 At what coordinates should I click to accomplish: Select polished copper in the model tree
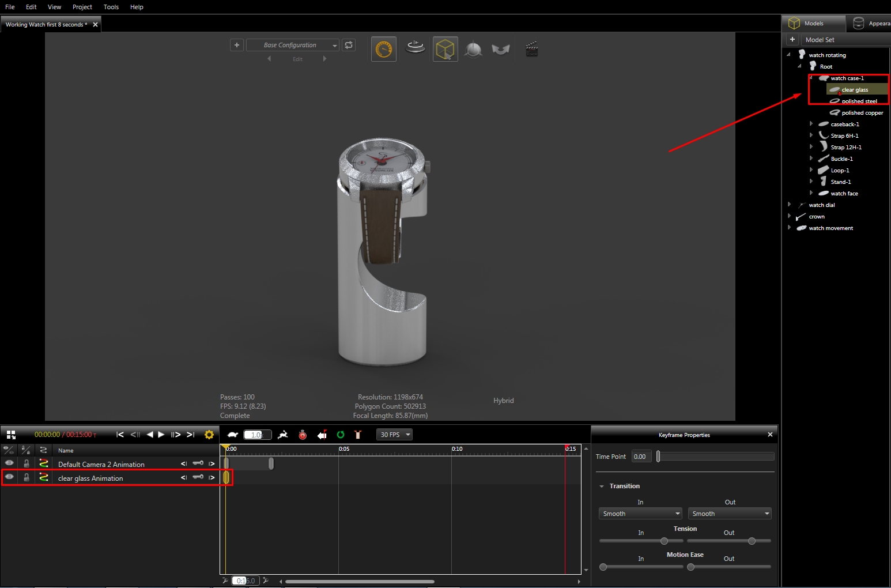click(x=862, y=113)
